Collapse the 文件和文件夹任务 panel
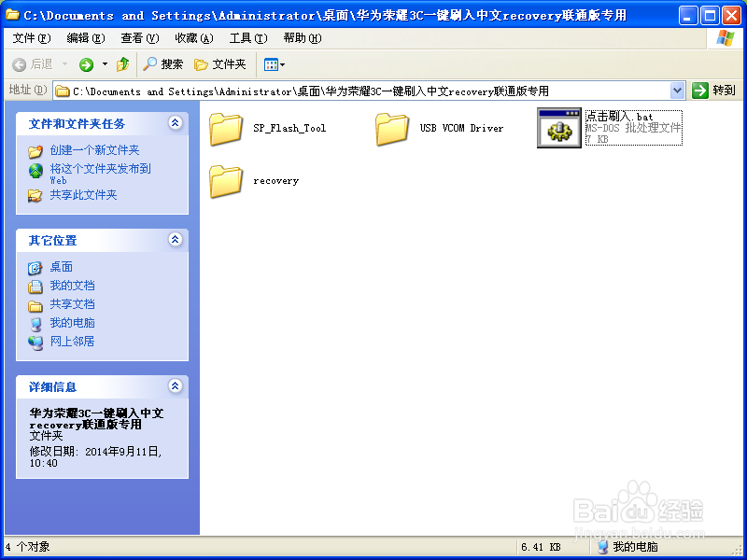Image resolution: width=747 pixels, height=560 pixels. click(175, 123)
